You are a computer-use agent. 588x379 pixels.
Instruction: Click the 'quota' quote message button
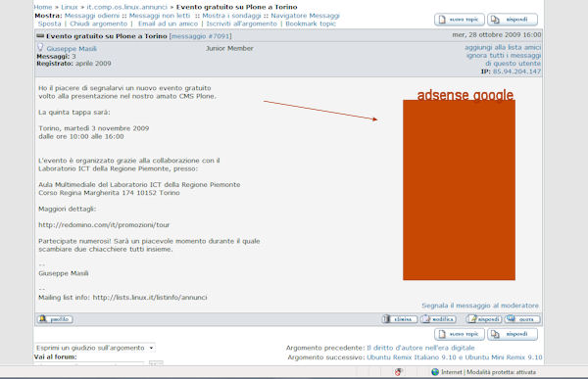[522, 319]
